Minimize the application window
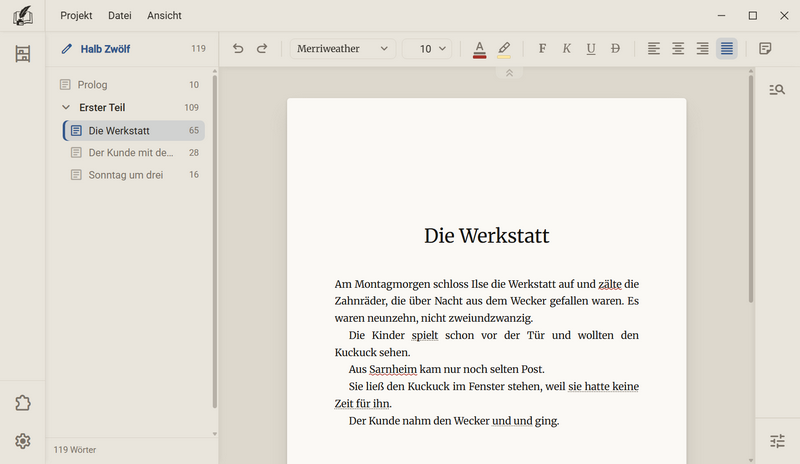Image resolution: width=800 pixels, height=464 pixels. tap(721, 16)
